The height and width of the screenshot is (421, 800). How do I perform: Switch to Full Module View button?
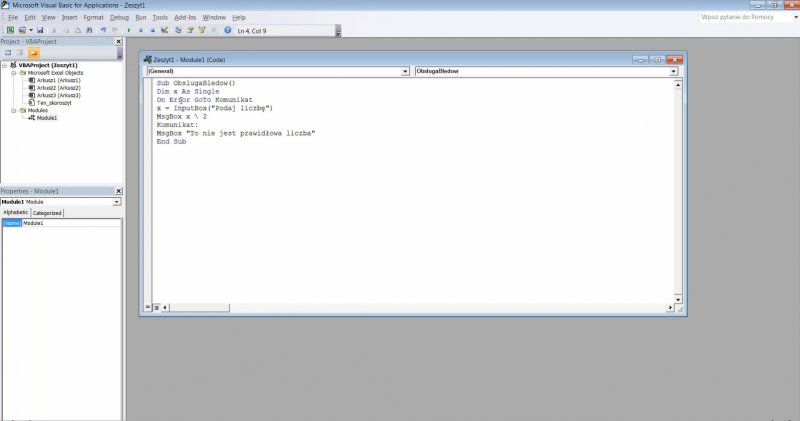[156, 307]
